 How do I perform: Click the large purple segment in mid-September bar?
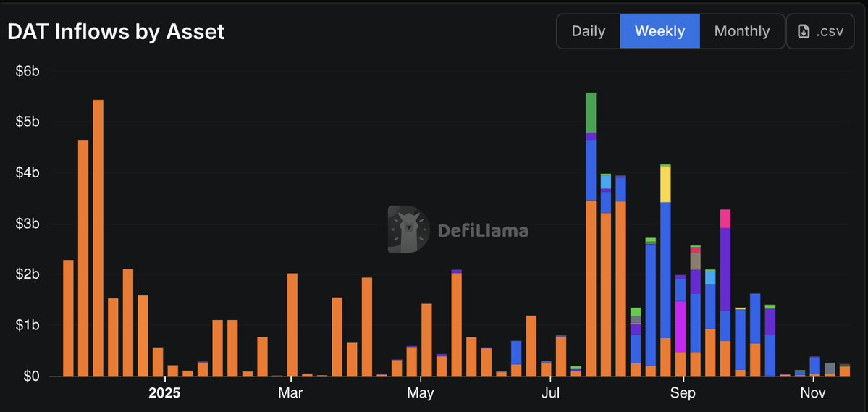coord(725,269)
